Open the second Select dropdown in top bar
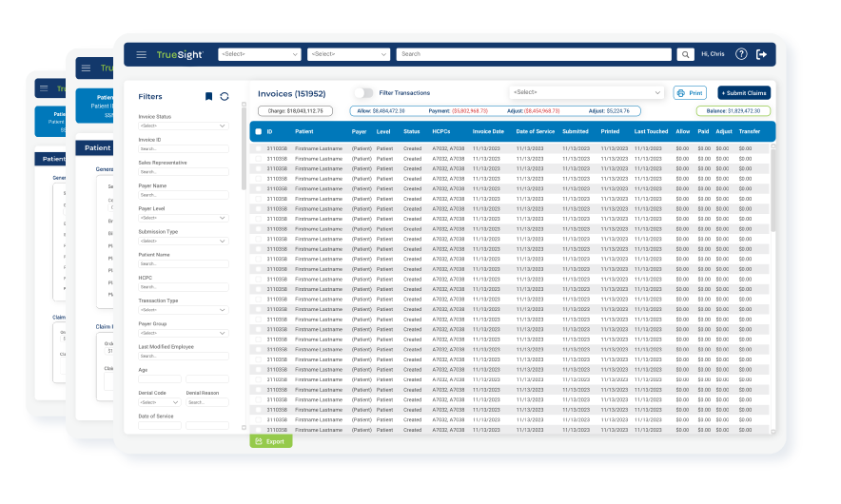The image size is (841, 504). (348, 54)
